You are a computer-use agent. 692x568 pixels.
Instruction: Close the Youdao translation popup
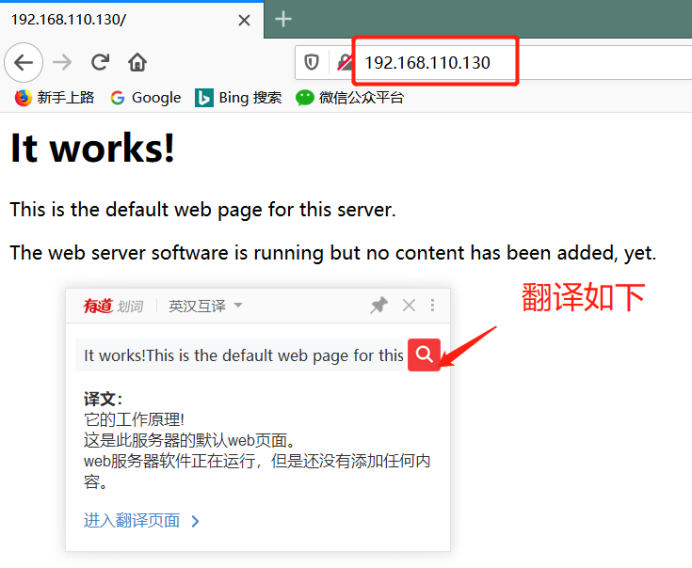[x=409, y=305]
